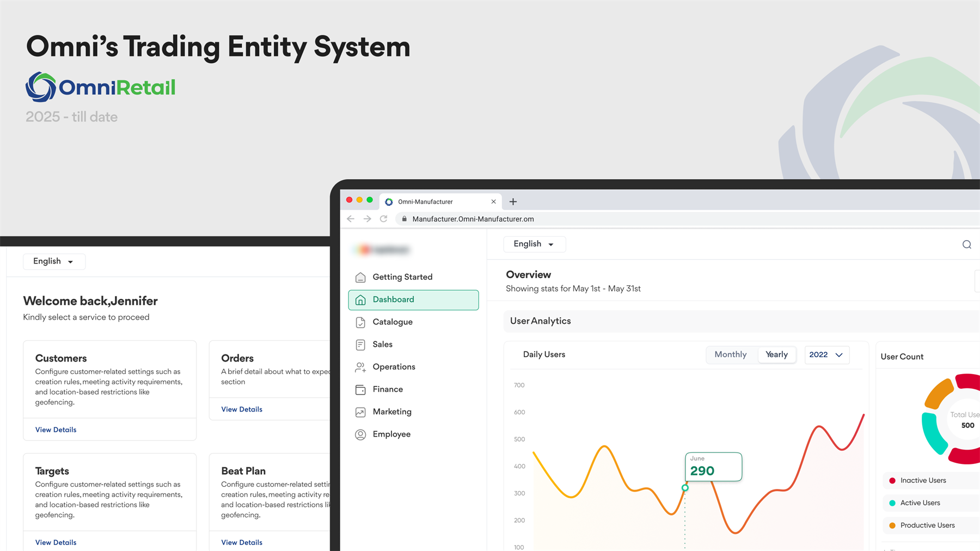Click the red Inactive Users legend swatch
Screen dimensions: 980x551
[x=892, y=481]
